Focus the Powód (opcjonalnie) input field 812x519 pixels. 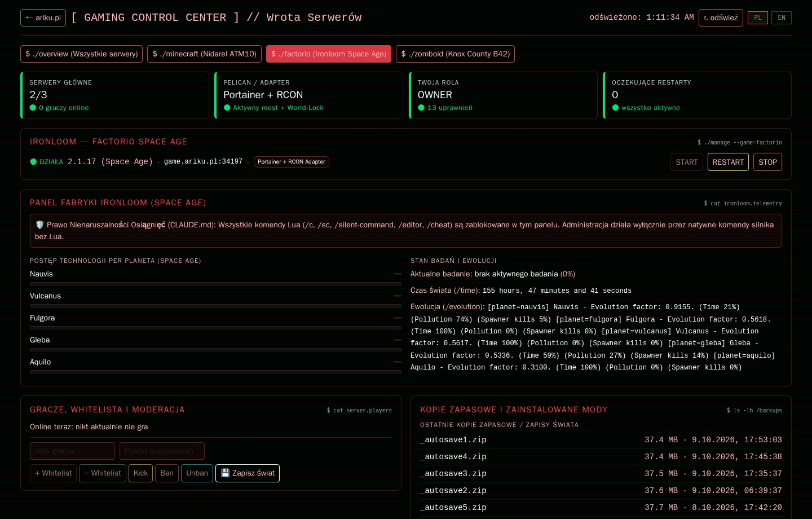click(162, 451)
